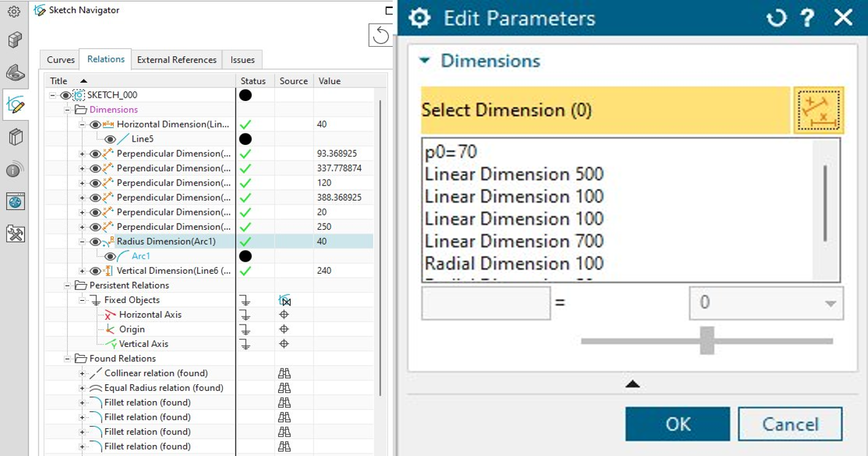Select Linear Dimension 500 in list
Screen dimensions: 868x456
point(514,174)
